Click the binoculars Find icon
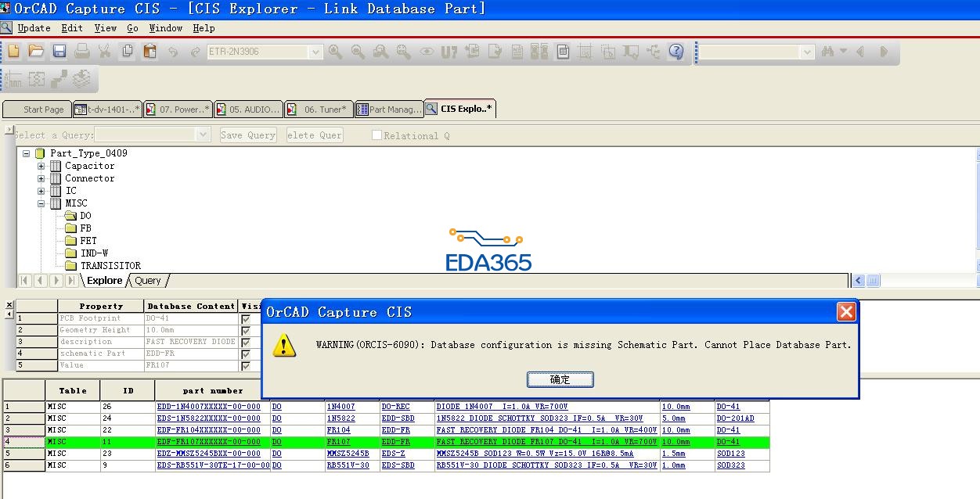The height and width of the screenshot is (499, 980). pyautogui.click(x=828, y=52)
